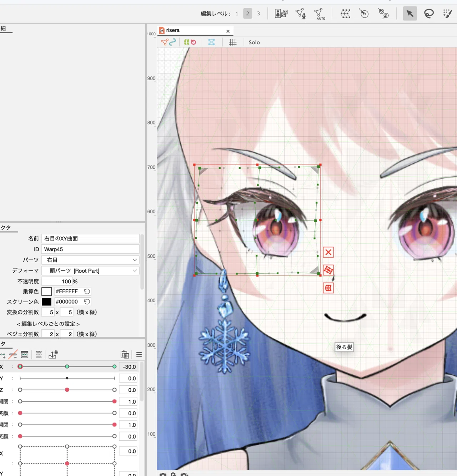Open the automatic mesh generator (AUTO)

click(319, 14)
